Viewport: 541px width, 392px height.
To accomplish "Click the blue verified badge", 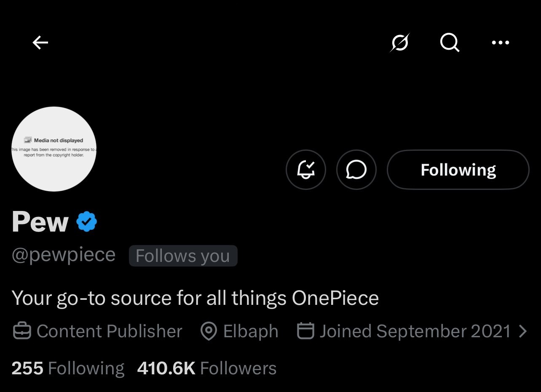I will pyautogui.click(x=87, y=222).
